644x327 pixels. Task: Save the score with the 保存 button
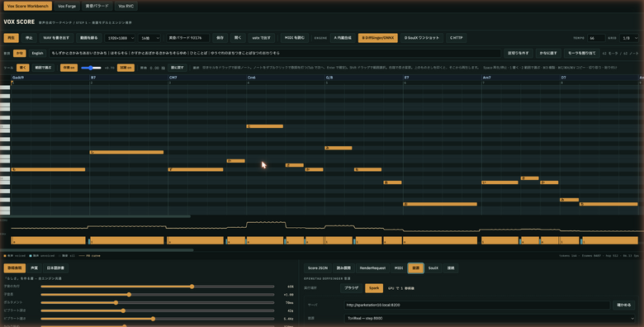tap(220, 38)
